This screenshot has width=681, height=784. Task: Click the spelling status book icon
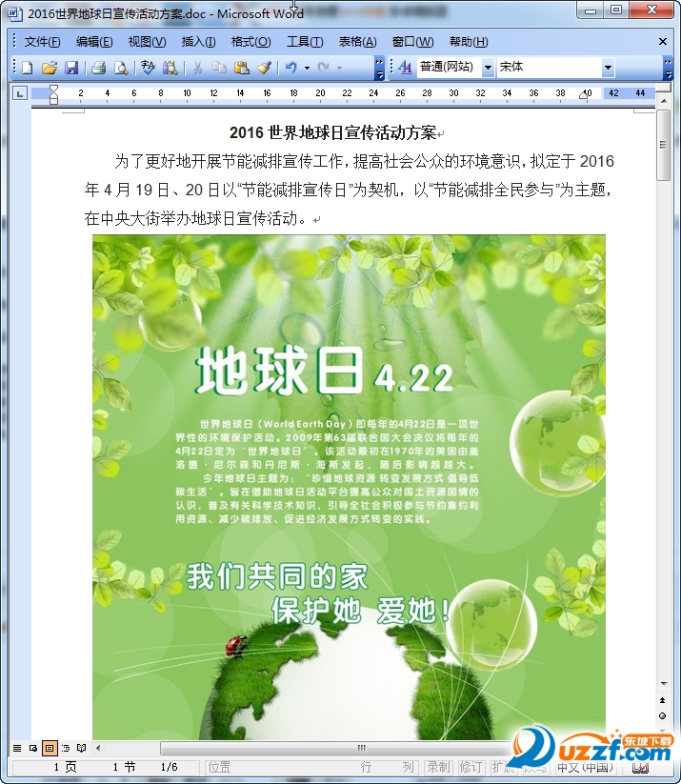point(639,767)
